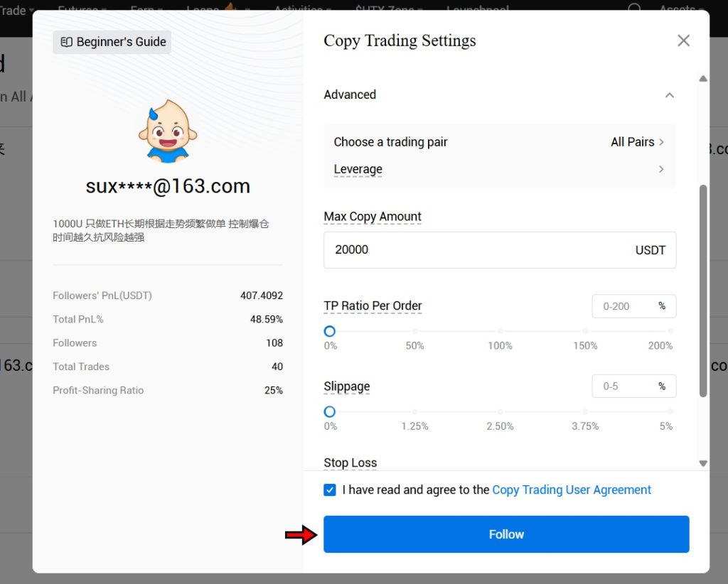This screenshot has height=584, width=728.
Task: Open the Assets menu
Action: [679, 9]
